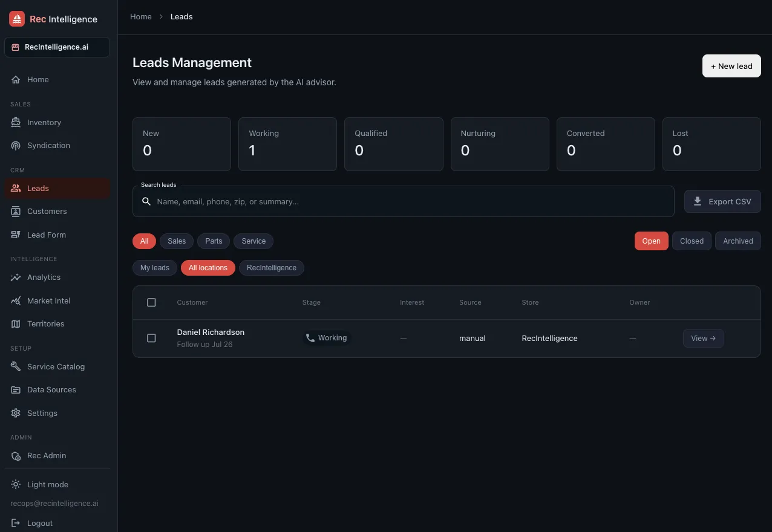The height and width of the screenshot is (532, 772).
Task: Click the Market Intel icon
Action: click(16, 300)
